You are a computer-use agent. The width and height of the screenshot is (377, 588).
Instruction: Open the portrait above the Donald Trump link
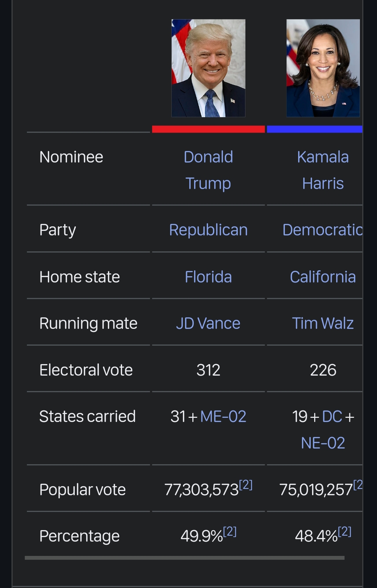tap(208, 68)
